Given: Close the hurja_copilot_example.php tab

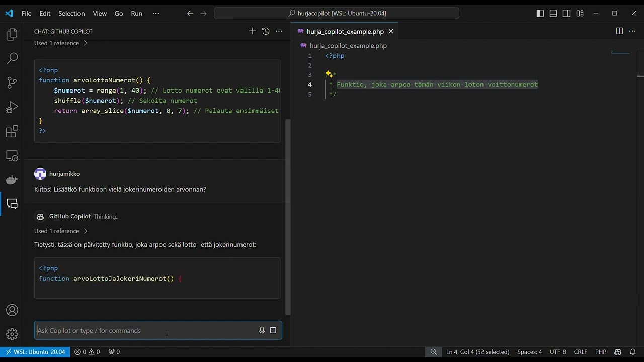Looking at the screenshot, I should [391, 31].
